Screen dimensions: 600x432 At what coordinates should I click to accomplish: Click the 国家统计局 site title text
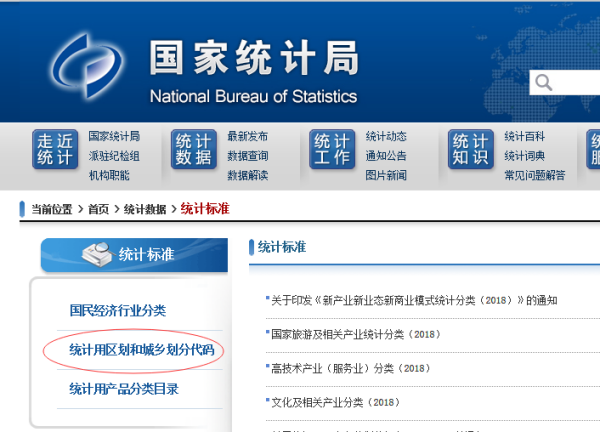tap(254, 58)
